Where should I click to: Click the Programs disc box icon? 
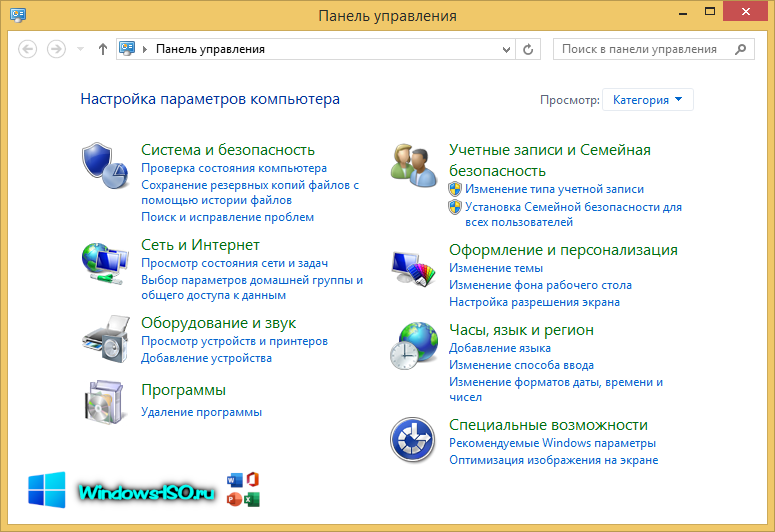click(x=104, y=402)
